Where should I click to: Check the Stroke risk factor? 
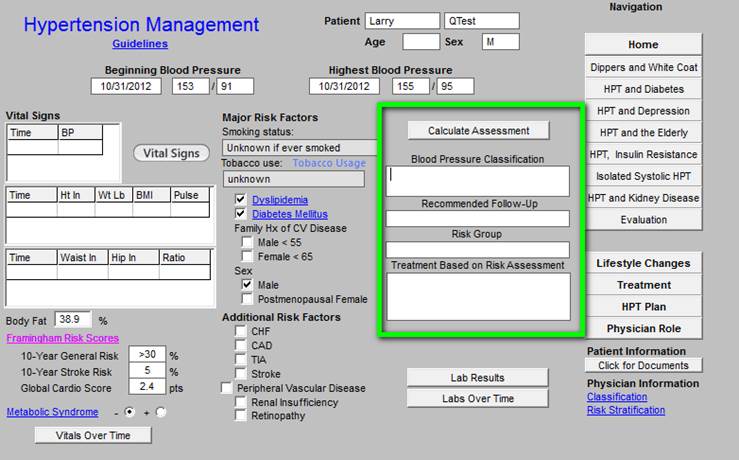point(240,374)
